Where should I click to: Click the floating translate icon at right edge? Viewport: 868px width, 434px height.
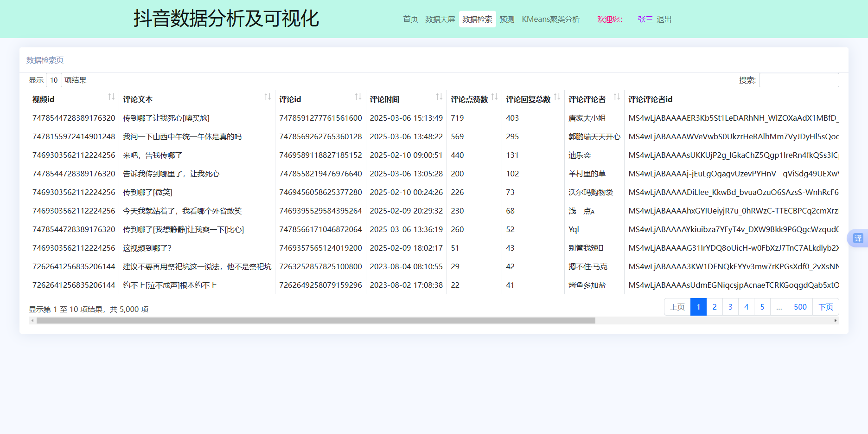(858, 238)
